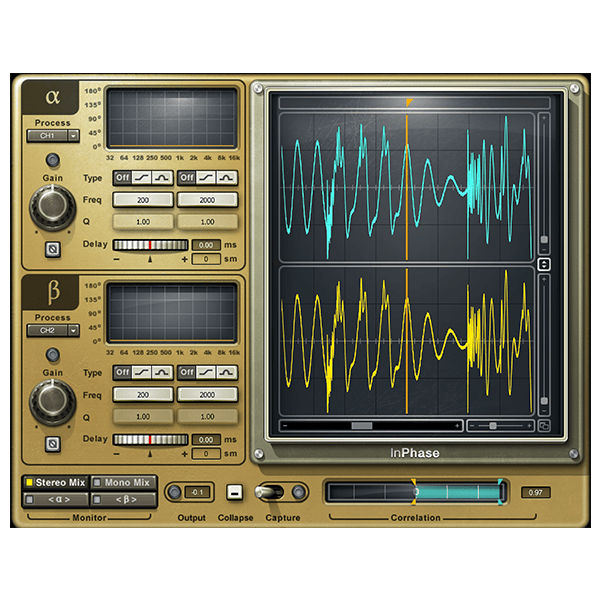
Task: Click upper waveform vertical zoom slider handle
Action: click(544, 240)
